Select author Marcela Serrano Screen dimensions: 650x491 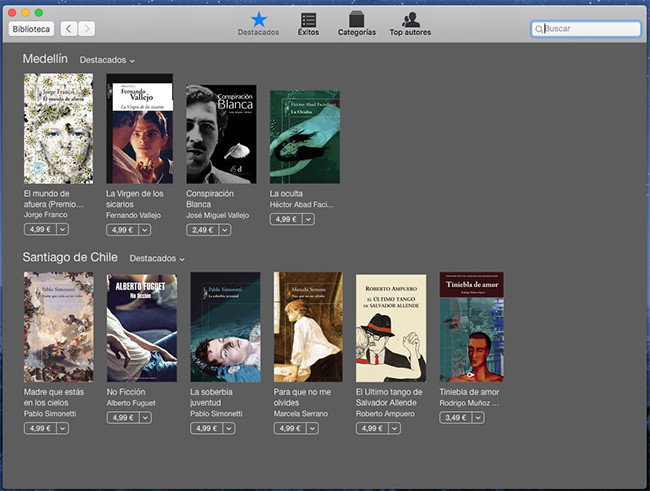[301, 414]
